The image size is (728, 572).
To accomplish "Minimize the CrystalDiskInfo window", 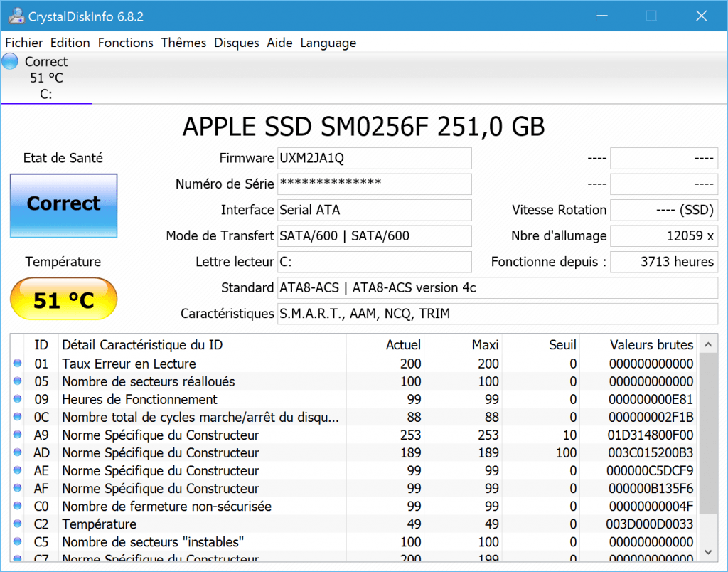I will tap(602, 16).
